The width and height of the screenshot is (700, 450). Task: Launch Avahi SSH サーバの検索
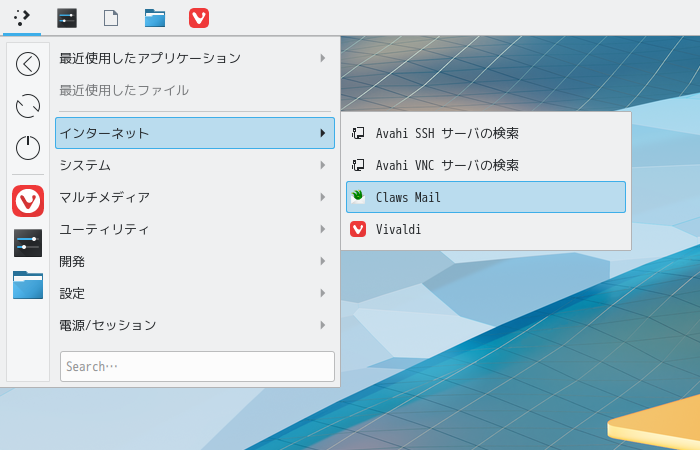pyautogui.click(x=486, y=133)
